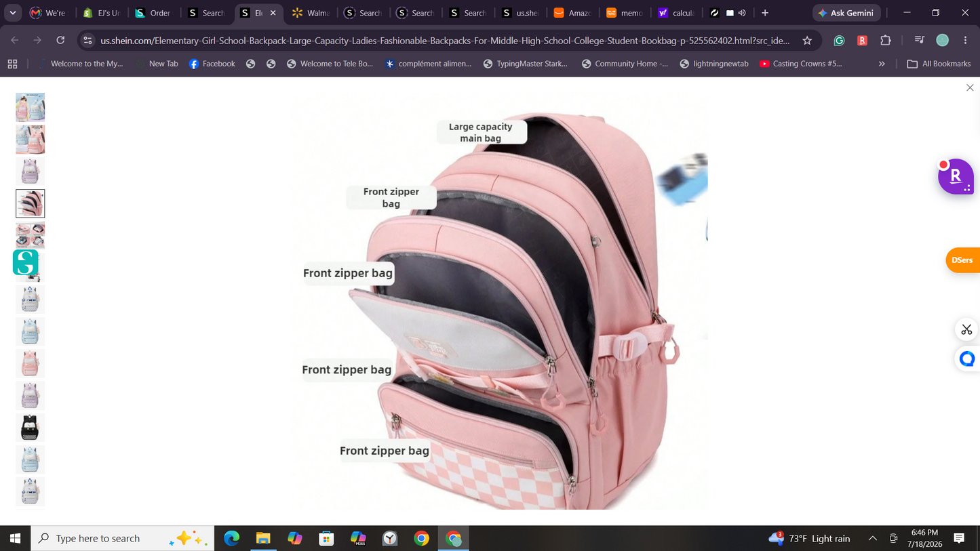This screenshot has height=551, width=980.
Task: Select the interior detail collage thumbnail
Action: click(30, 235)
